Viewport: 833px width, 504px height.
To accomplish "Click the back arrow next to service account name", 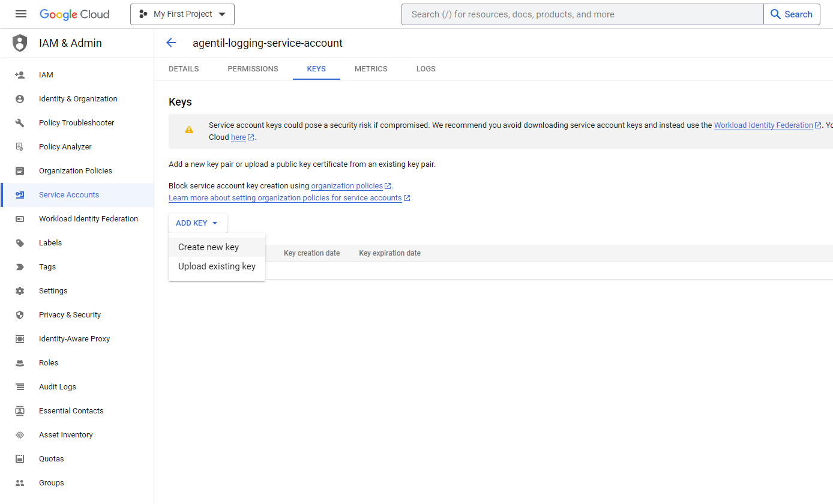I will pyautogui.click(x=171, y=43).
